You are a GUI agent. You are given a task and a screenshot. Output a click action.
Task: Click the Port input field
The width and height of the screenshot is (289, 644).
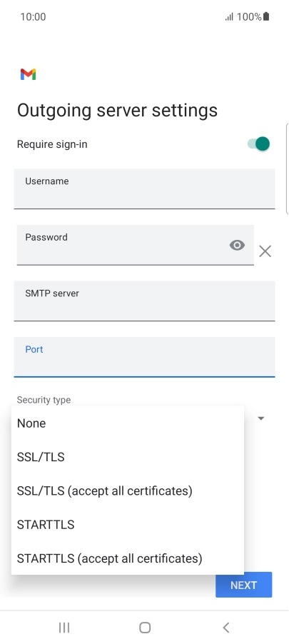click(144, 357)
